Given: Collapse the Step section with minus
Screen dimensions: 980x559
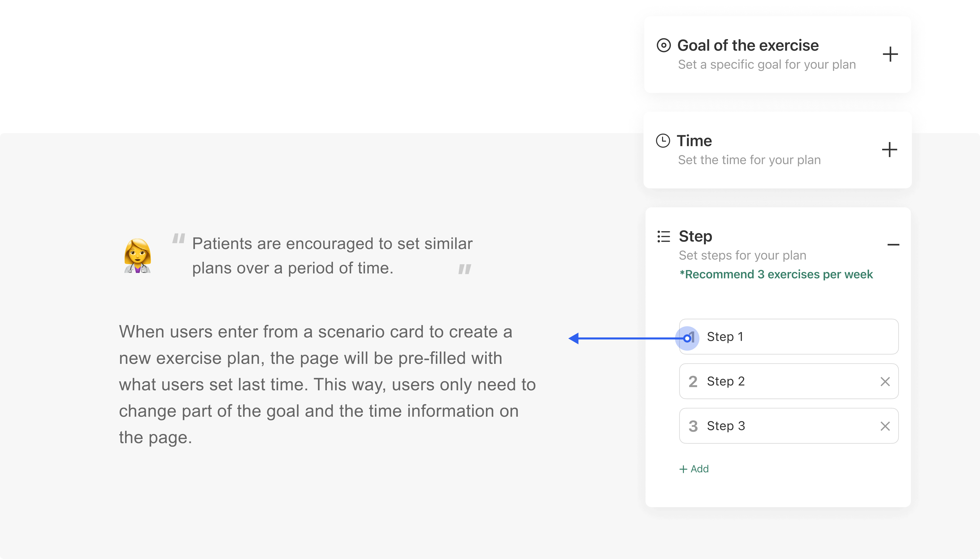Looking at the screenshot, I should point(893,244).
